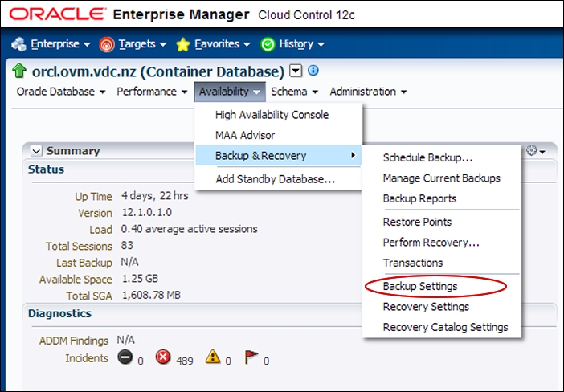Open the Schema menu

pyautogui.click(x=294, y=92)
